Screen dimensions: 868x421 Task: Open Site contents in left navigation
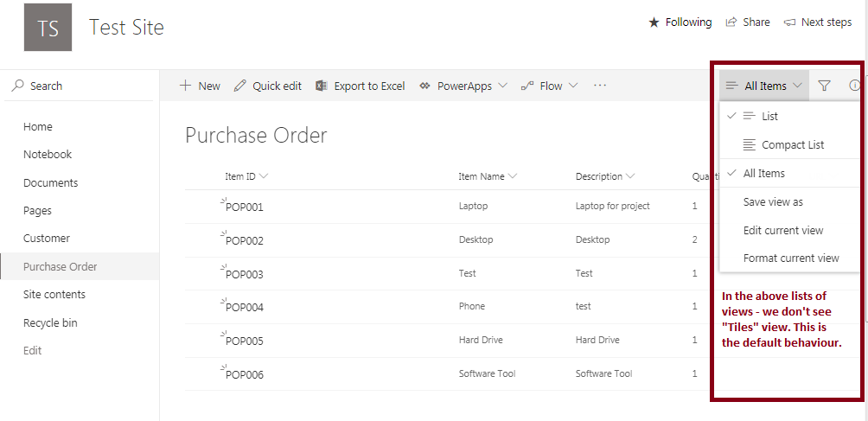(54, 295)
